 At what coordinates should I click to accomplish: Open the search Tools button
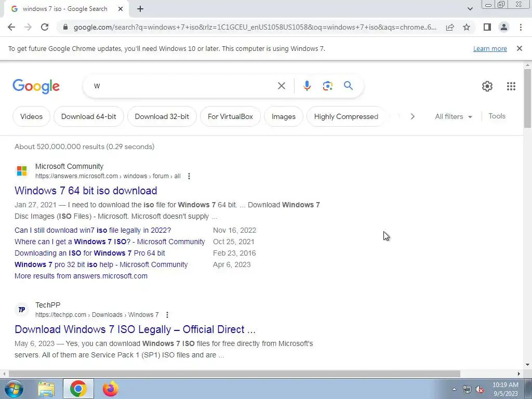497,116
